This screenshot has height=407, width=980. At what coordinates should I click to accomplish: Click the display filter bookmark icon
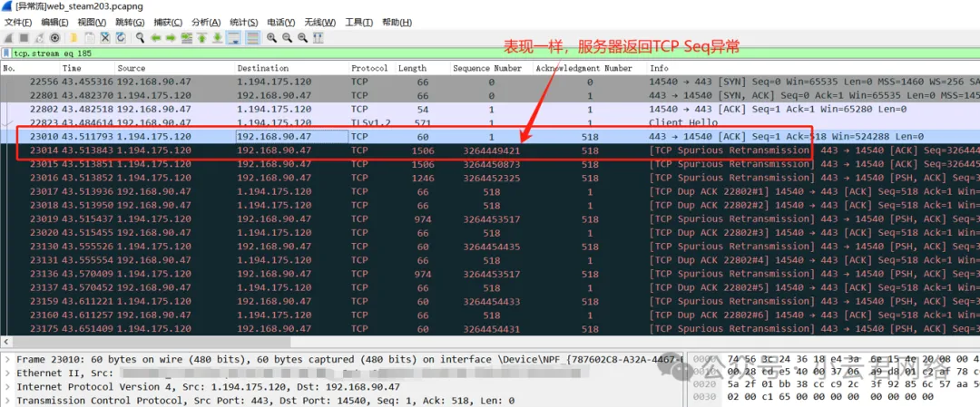[x=6, y=53]
